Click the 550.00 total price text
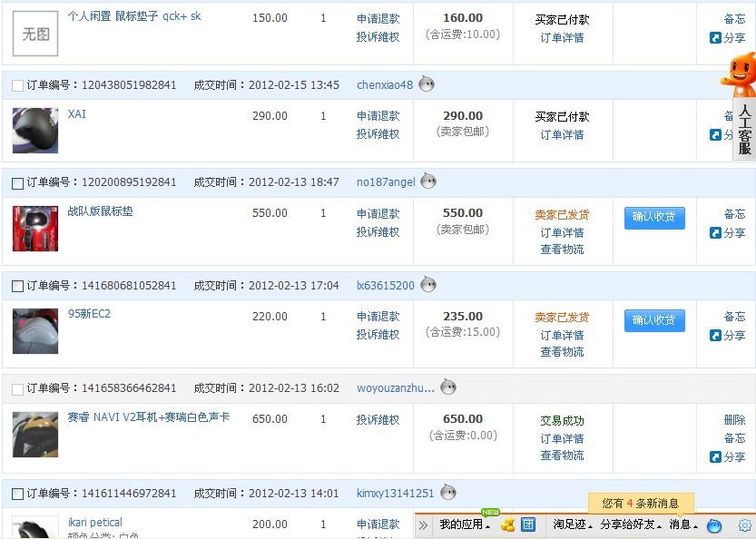This screenshot has width=756, height=539. pyautogui.click(x=463, y=213)
